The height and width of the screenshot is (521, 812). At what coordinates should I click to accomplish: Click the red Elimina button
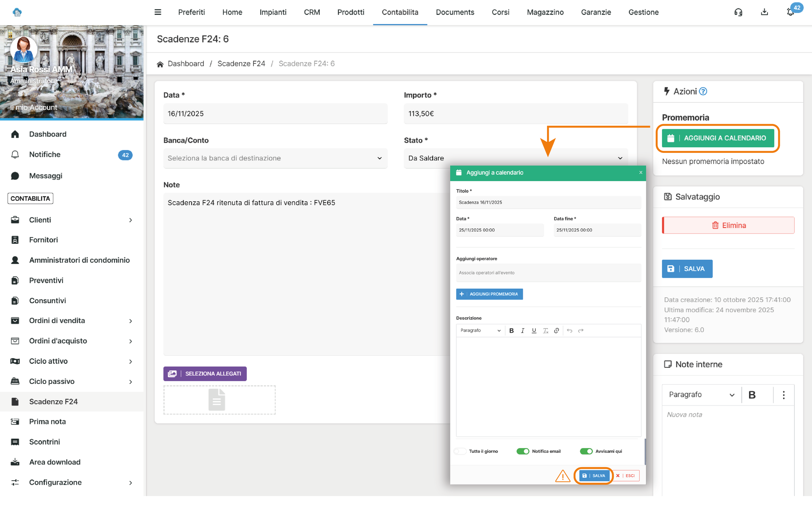pos(728,225)
